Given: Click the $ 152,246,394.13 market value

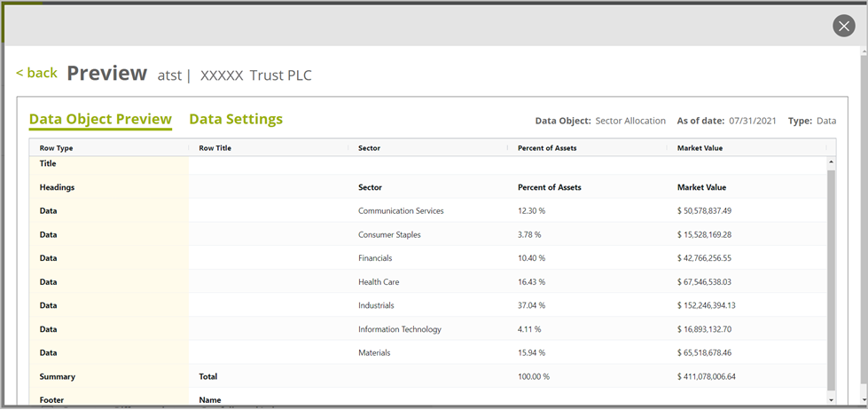Looking at the screenshot, I should tap(707, 305).
